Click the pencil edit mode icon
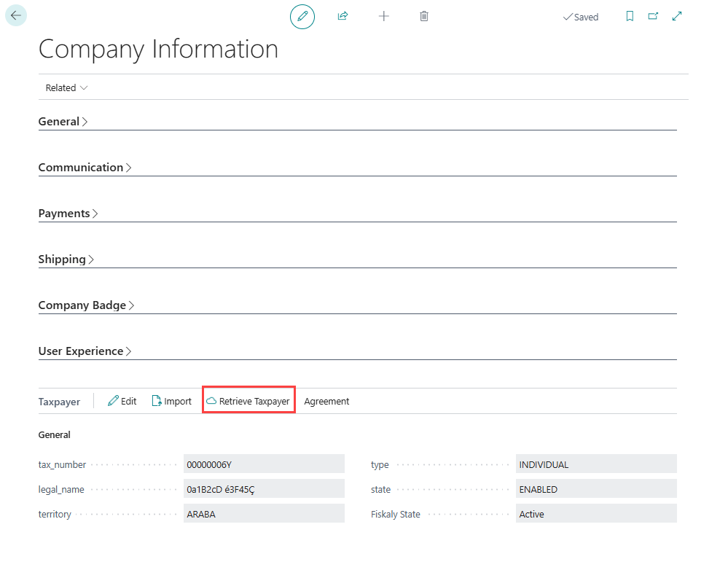Screen dimensions: 728x570 [302, 16]
